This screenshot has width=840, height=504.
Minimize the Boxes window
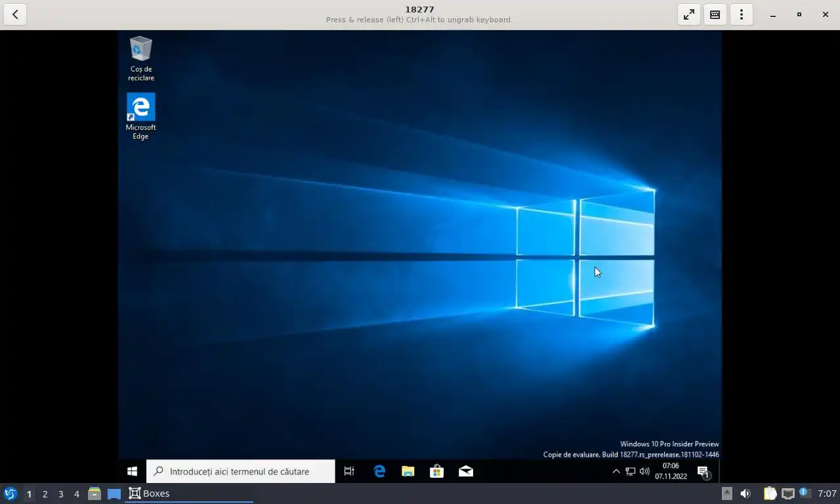point(772,14)
